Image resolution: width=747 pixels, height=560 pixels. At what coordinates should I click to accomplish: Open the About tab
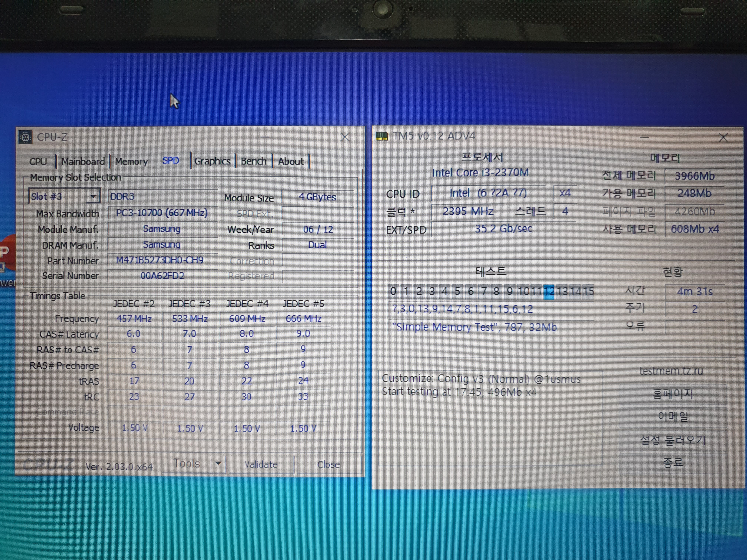click(291, 161)
